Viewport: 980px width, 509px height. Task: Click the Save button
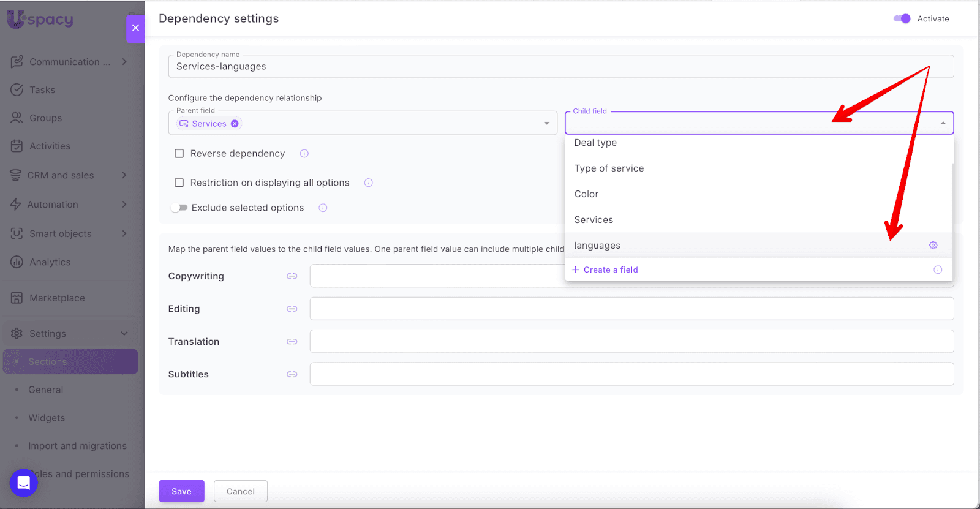[x=181, y=491]
